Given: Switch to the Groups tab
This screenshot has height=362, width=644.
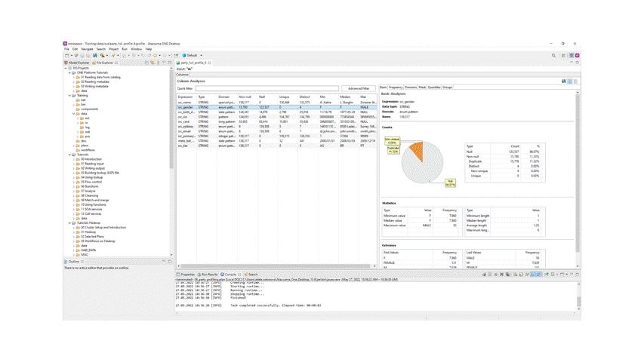Looking at the screenshot, I should 447,87.
